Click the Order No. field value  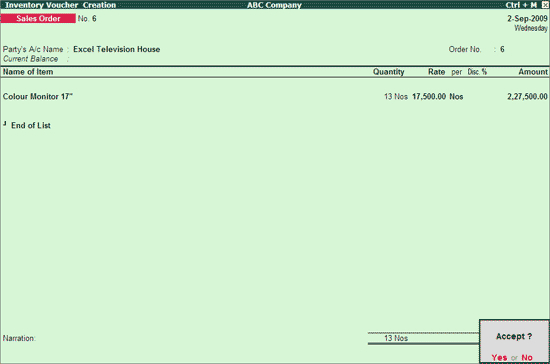point(502,49)
